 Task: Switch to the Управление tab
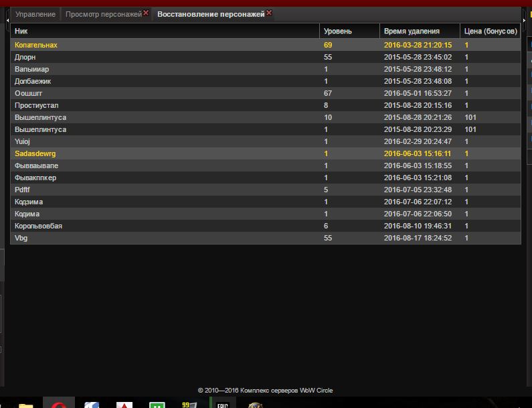tap(35, 14)
